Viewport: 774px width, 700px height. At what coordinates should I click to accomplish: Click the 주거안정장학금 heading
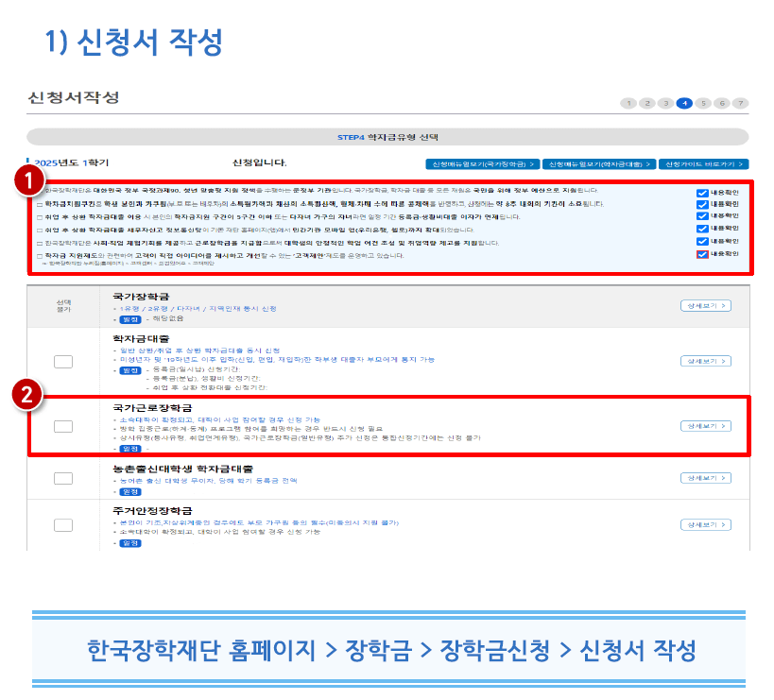tap(152, 511)
